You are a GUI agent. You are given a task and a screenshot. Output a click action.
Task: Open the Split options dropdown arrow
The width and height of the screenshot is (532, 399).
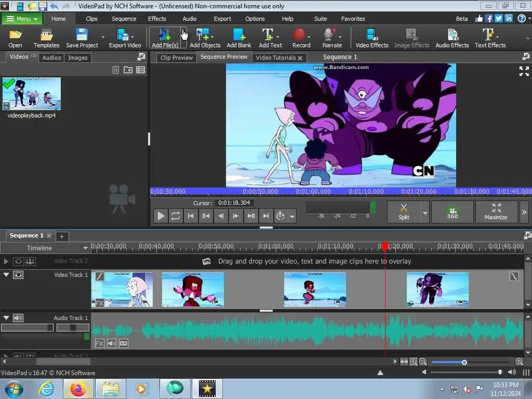(x=425, y=212)
